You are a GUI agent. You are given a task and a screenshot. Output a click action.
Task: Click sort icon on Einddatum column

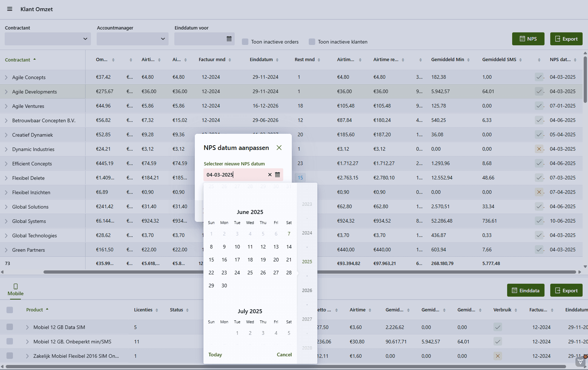pos(277,60)
